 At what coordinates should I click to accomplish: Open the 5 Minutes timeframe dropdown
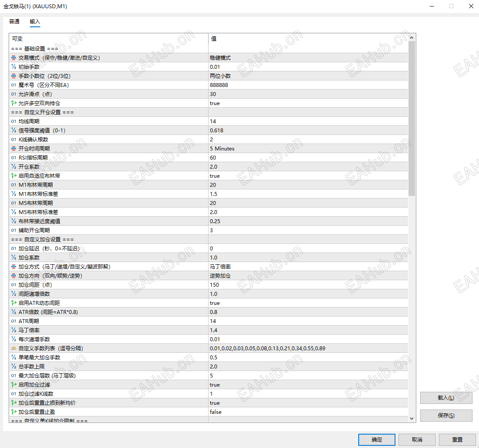point(308,148)
